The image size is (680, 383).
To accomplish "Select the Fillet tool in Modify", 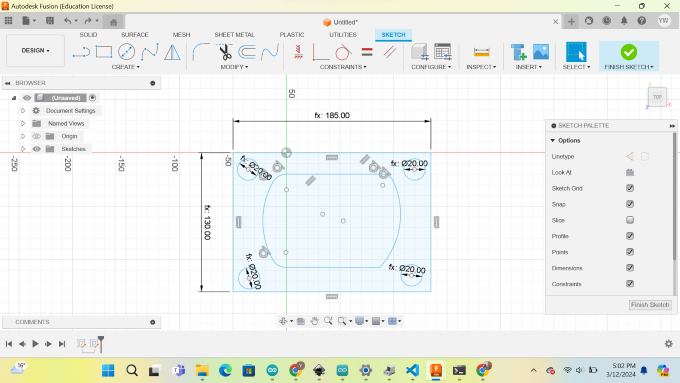I will click(201, 52).
